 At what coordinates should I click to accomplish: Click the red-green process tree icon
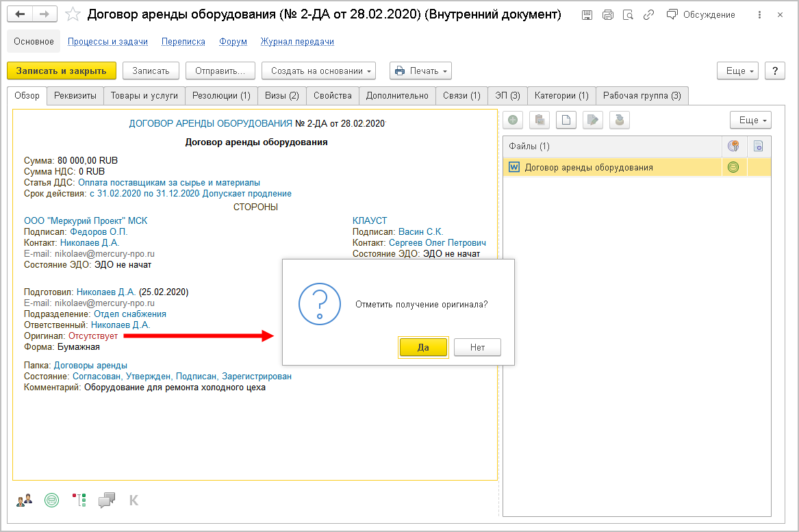[79, 501]
